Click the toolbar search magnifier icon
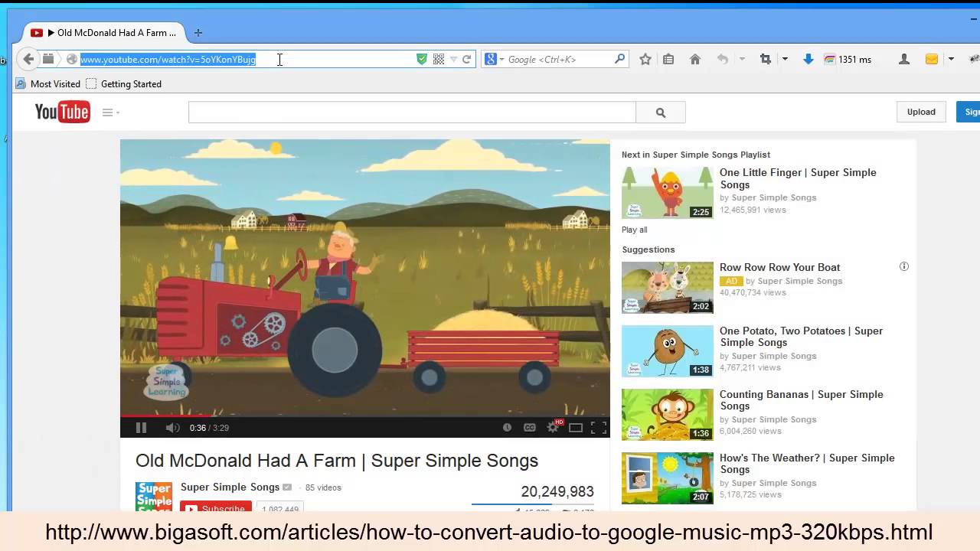Screen dimensions: 980x551 click(619, 59)
